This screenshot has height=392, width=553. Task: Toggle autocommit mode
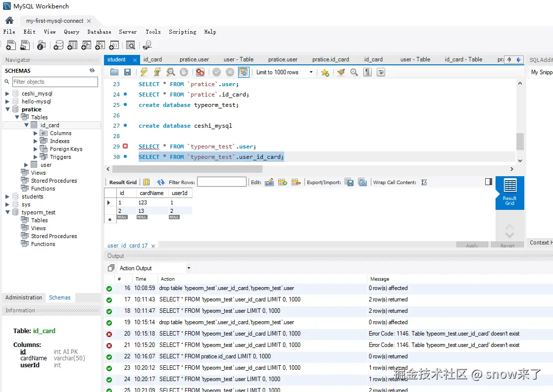coord(244,72)
